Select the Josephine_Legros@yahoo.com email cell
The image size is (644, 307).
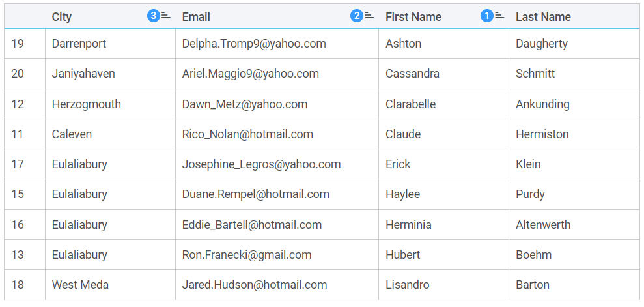261,164
